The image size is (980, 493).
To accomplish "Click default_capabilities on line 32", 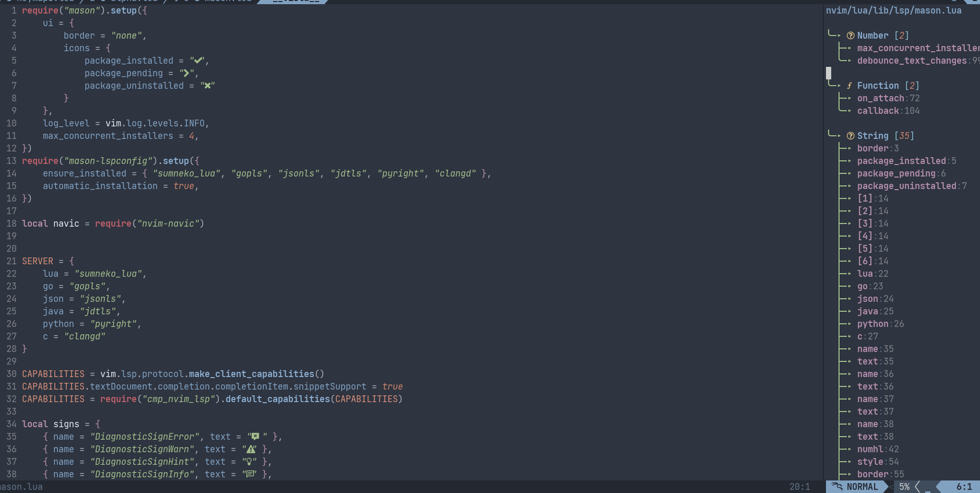I will click(277, 399).
